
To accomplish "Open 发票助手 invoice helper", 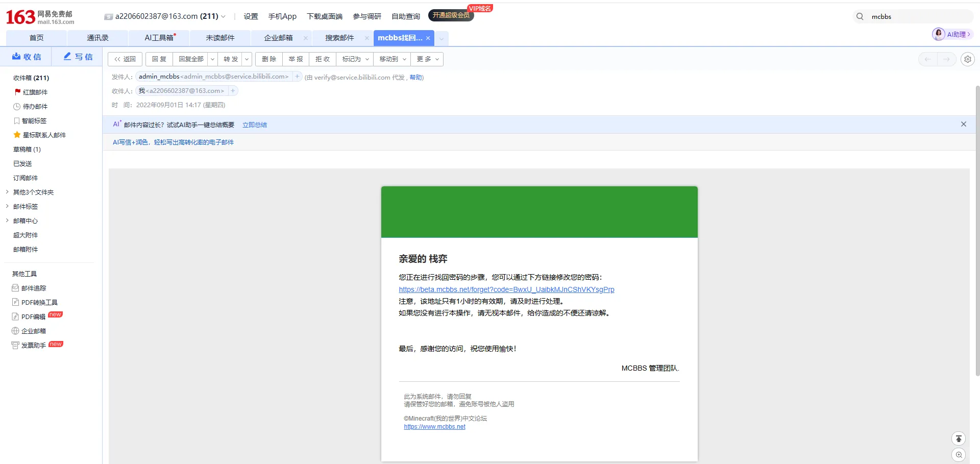I will [29, 346].
